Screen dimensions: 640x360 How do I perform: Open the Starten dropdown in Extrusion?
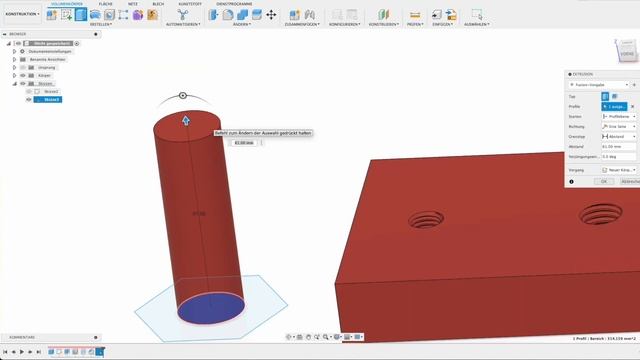619,117
